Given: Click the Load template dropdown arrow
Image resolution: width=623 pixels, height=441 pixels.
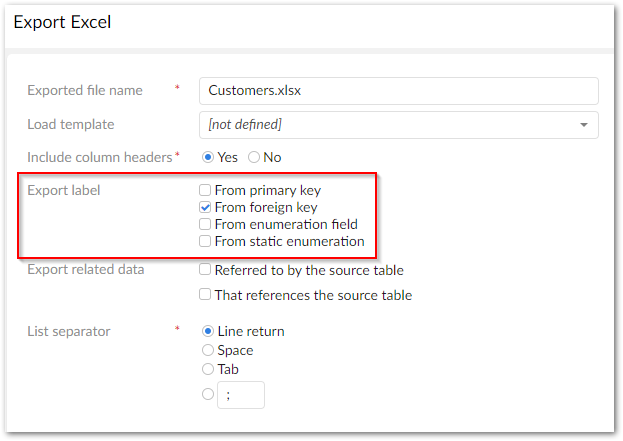Looking at the screenshot, I should (x=583, y=125).
